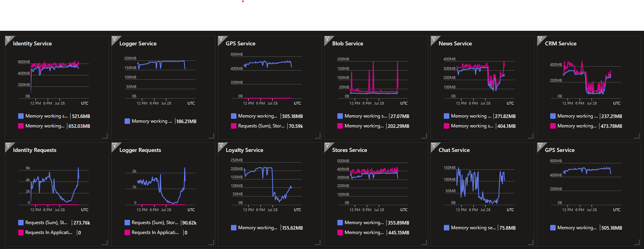644x249 pixels.
Task: Open the Loyalty Service tile title
Action: pos(244,150)
